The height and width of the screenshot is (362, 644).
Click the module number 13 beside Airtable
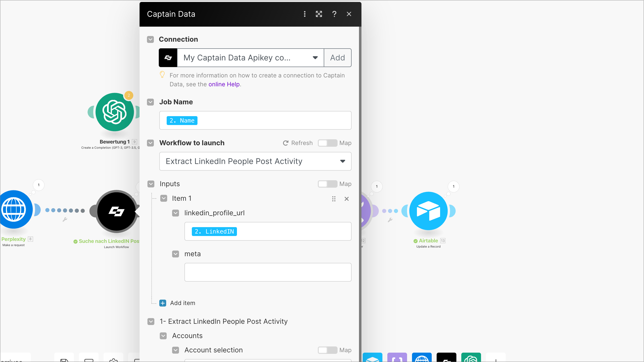443,241
